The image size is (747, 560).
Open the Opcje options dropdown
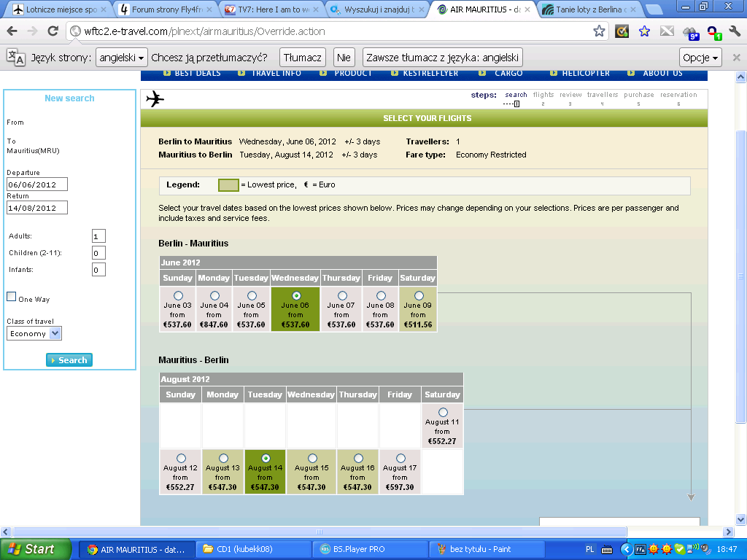pyautogui.click(x=700, y=58)
